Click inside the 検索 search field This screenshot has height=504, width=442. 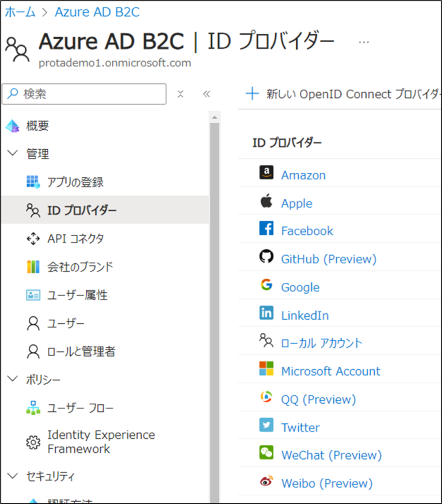click(83, 93)
